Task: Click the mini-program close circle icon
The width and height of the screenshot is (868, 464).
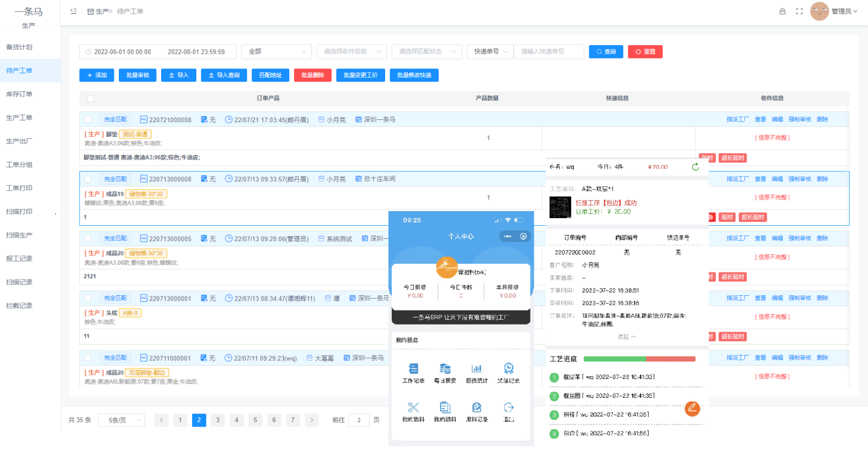Action: (x=523, y=236)
